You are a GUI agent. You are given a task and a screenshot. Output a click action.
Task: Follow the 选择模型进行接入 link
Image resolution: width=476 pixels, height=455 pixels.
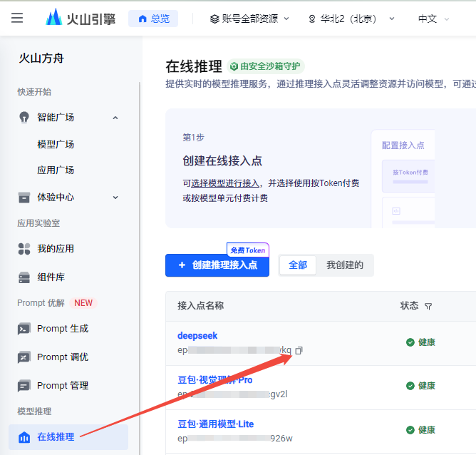[225, 183]
